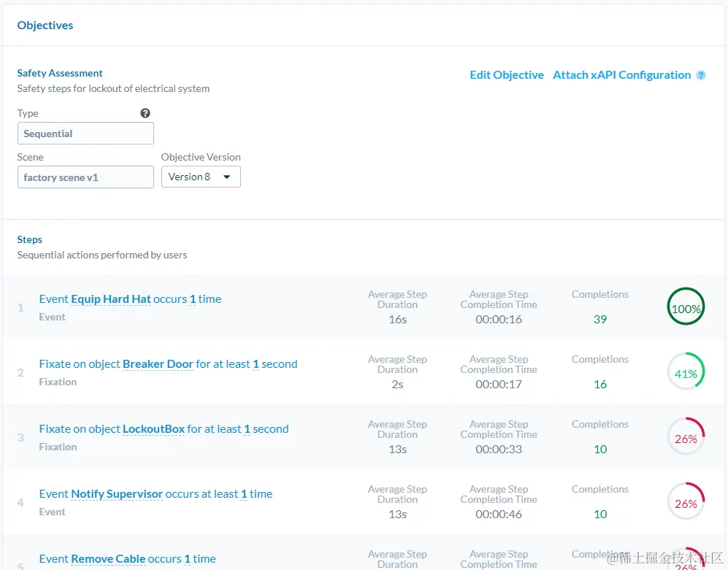Click the Equip Hard Hat link

(111, 299)
